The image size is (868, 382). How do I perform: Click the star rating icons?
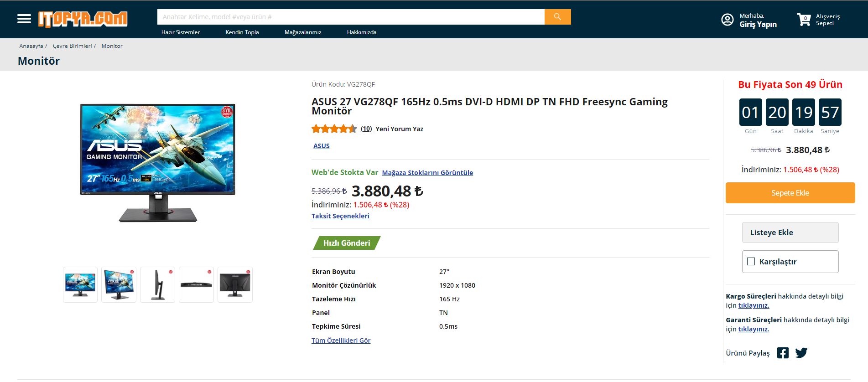click(x=334, y=129)
